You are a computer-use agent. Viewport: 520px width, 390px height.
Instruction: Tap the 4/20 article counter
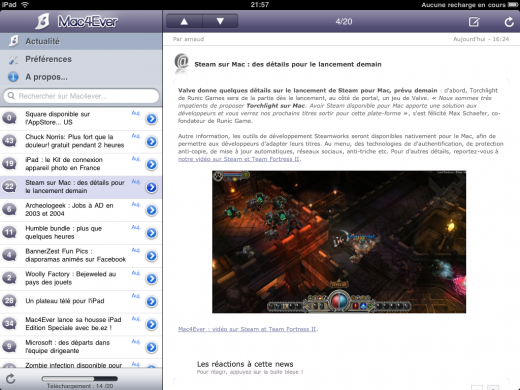click(344, 22)
